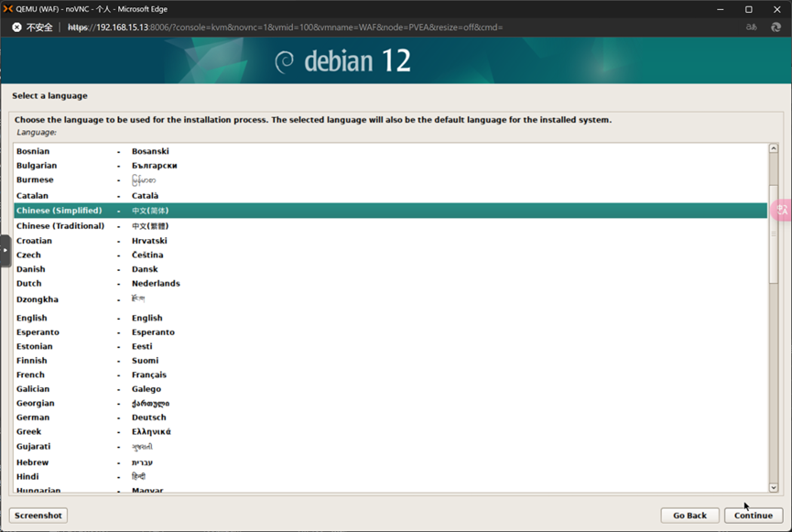Select Galician language row
This screenshot has width=792, height=532.
(x=390, y=388)
